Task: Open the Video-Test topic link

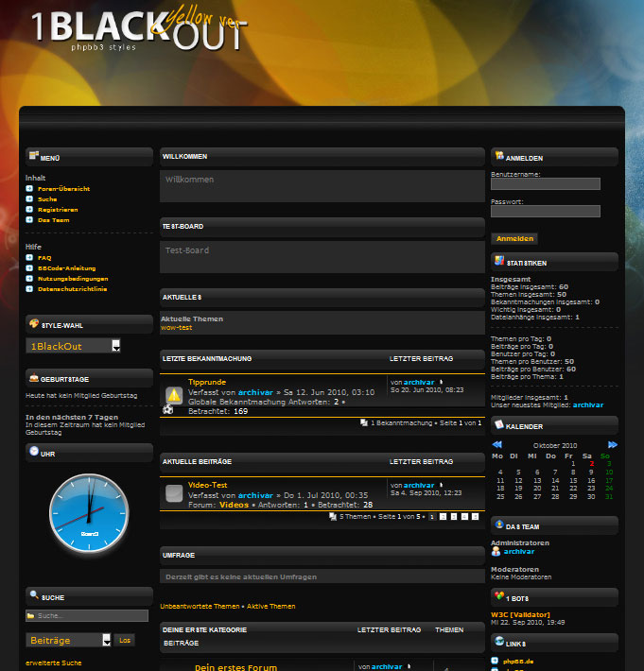Action: [207, 485]
